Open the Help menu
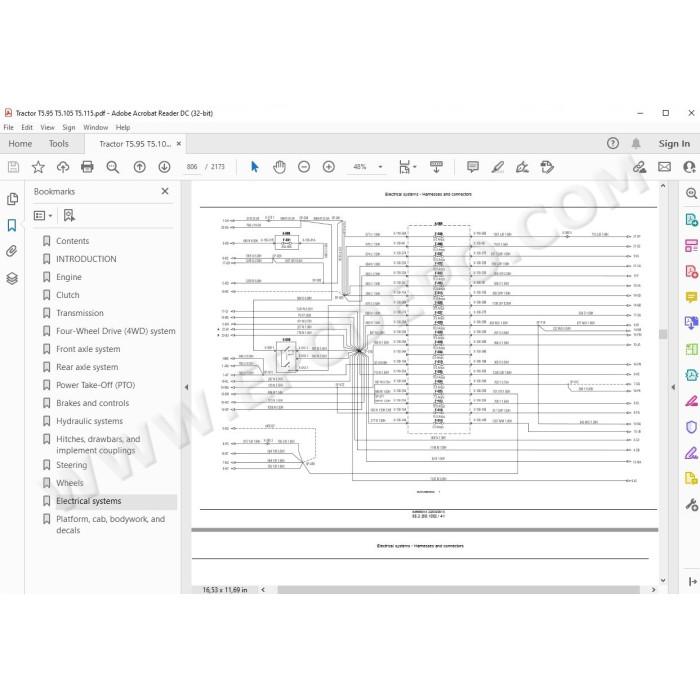 tap(123, 127)
